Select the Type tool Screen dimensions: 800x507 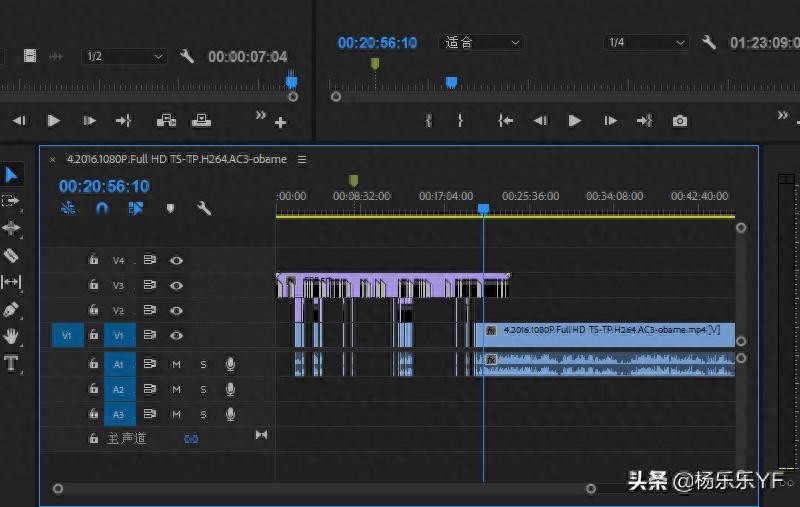point(11,363)
